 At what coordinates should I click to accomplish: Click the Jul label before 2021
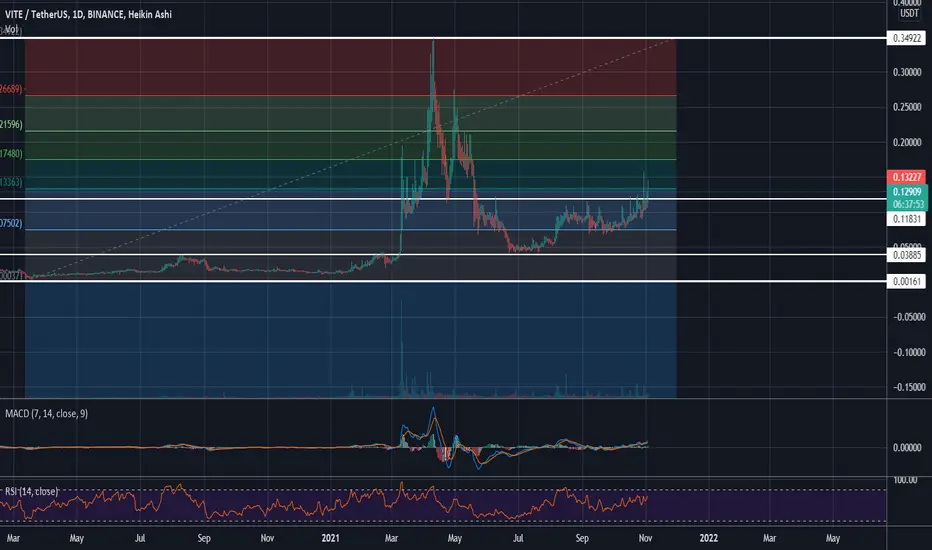click(140, 538)
